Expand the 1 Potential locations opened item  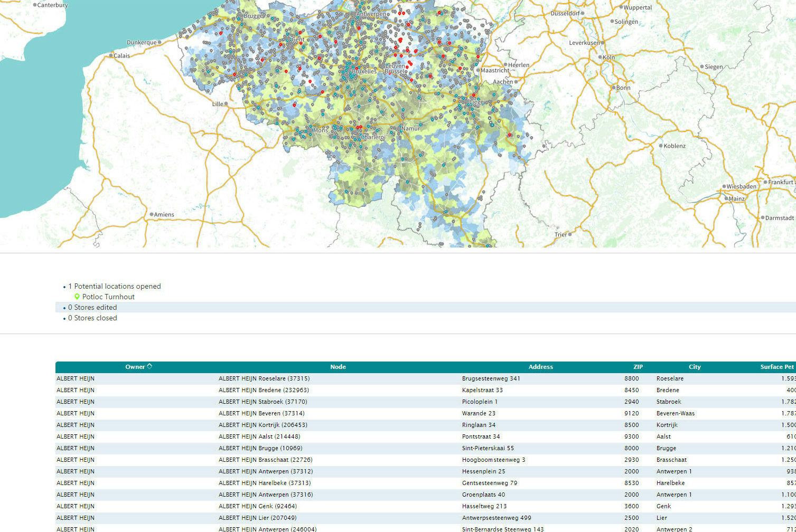tap(115, 286)
